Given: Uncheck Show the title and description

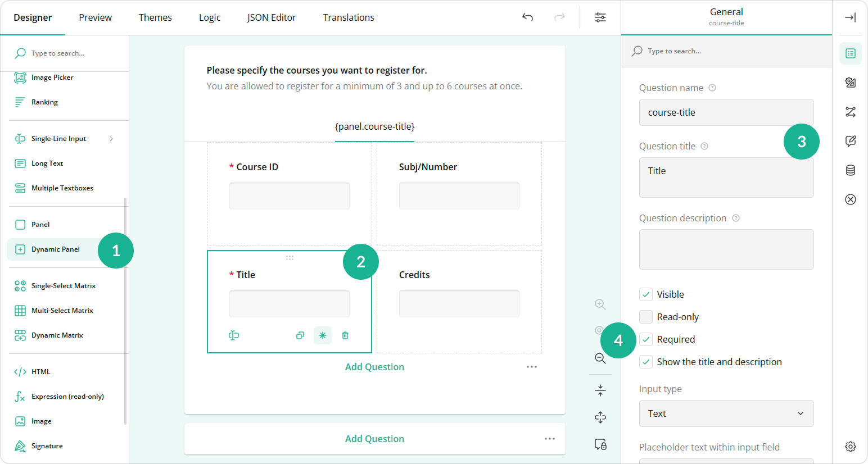Looking at the screenshot, I should tap(645, 361).
